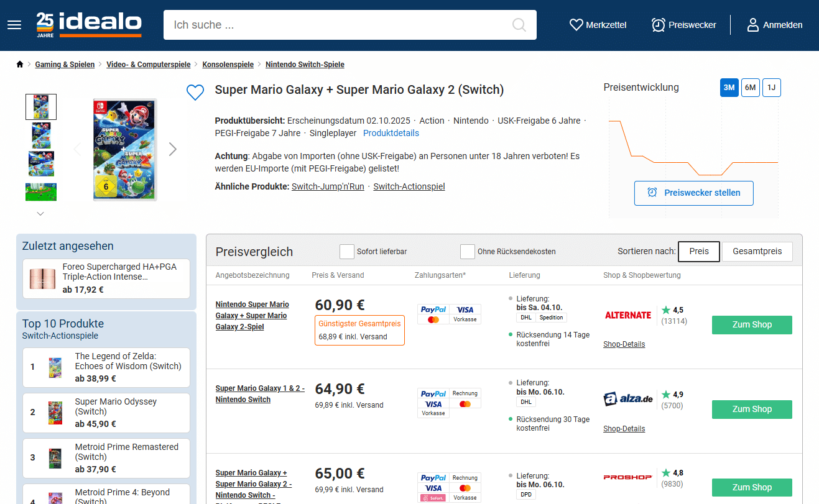
Task: Open Merkzettel heart icon in header
Action: click(576, 25)
